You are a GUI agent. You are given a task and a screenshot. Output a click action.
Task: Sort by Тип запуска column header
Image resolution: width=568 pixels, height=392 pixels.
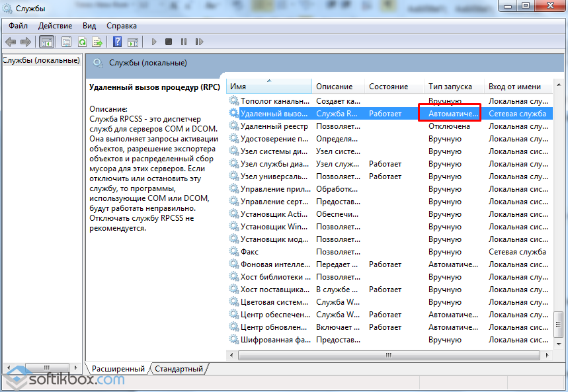tap(450, 87)
